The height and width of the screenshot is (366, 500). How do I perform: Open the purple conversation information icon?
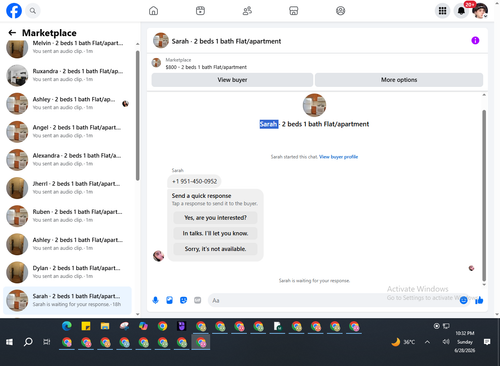[475, 41]
